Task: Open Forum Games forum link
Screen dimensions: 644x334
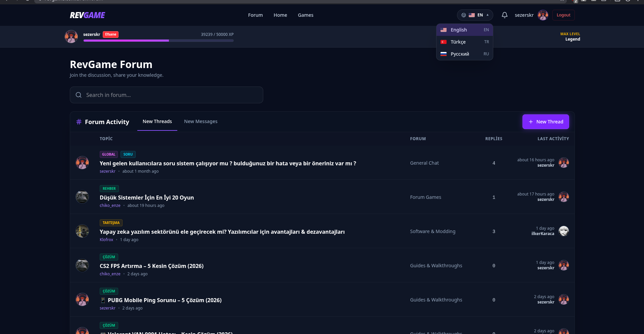Action: click(425, 197)
